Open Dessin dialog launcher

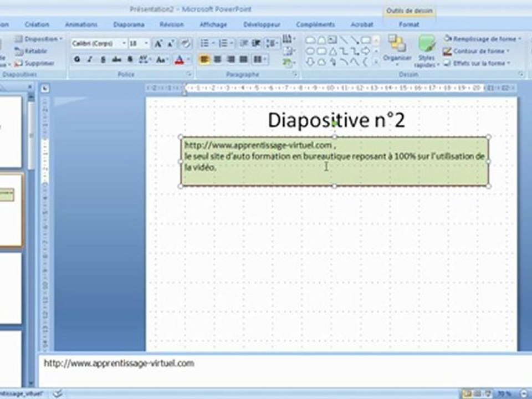(520, 74)
